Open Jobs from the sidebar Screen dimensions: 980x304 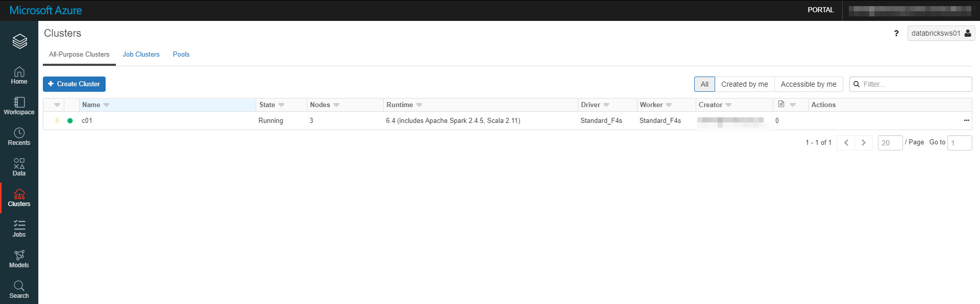click(19, 229)
